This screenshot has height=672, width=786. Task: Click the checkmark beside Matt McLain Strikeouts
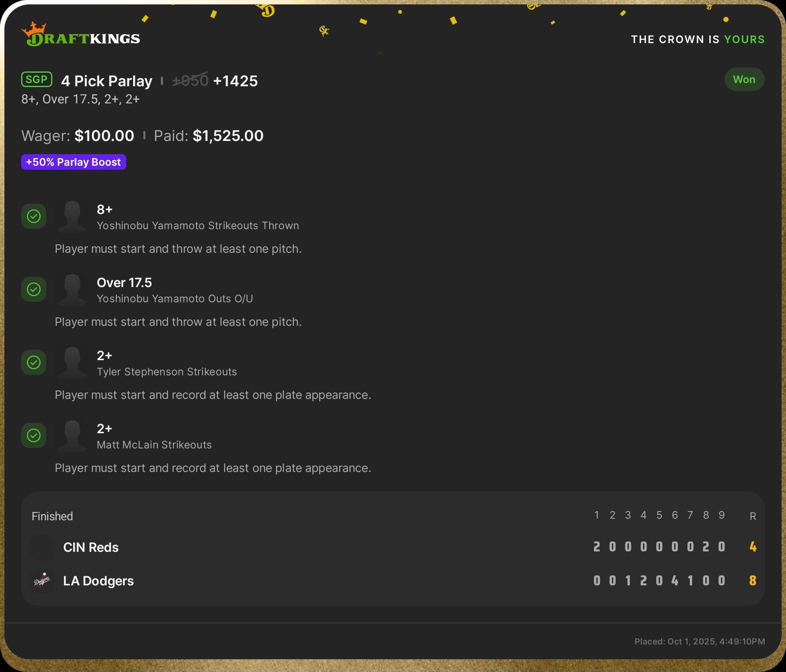point(34,436)
